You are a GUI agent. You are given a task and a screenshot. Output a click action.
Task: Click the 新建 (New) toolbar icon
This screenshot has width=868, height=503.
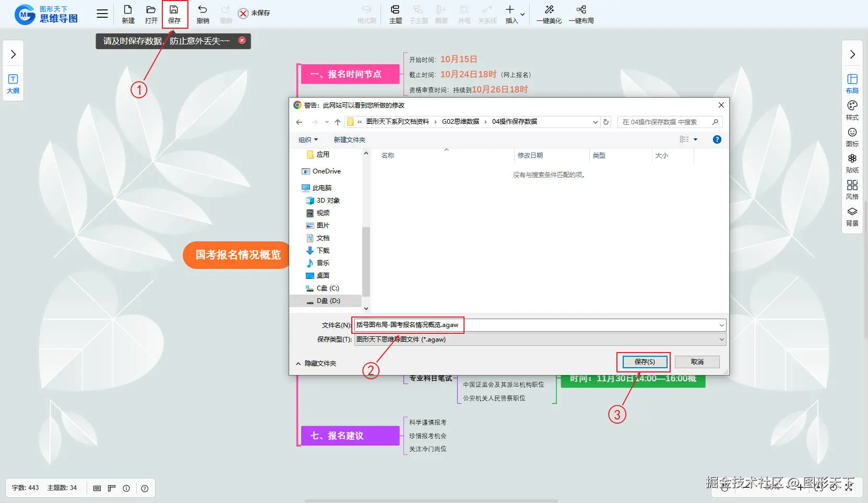point(128,14)
